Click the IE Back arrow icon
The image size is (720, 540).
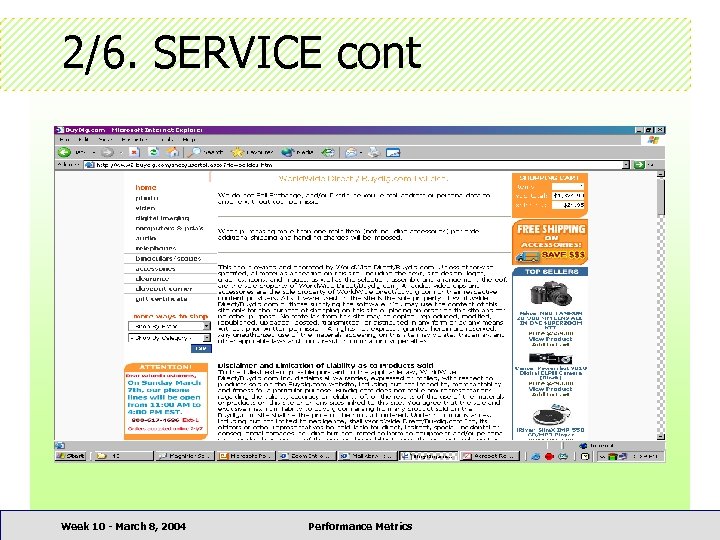pos(64,152)
